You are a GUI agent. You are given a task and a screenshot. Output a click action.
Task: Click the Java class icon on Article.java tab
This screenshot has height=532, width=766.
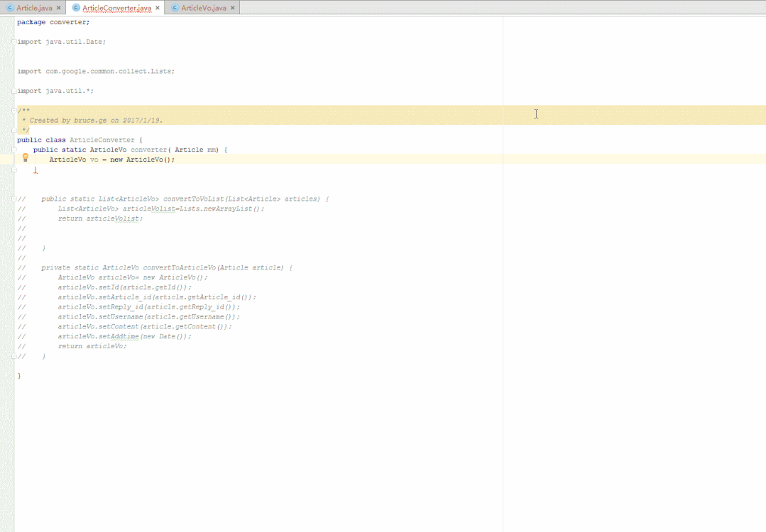click(10, 8)
